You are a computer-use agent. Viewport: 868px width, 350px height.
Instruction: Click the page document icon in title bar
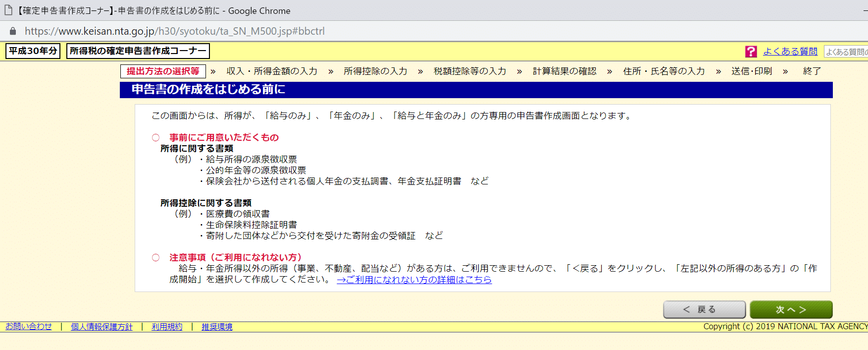tap(8, 10)
